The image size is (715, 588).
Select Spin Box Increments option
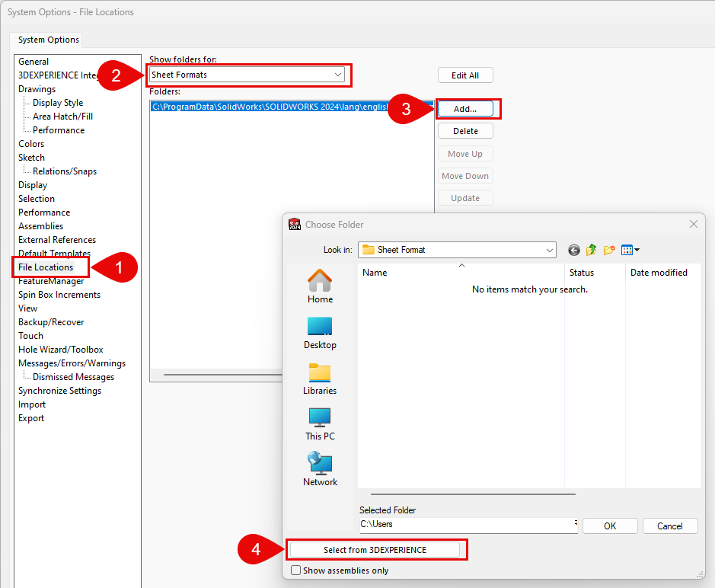tap(59, 295)
